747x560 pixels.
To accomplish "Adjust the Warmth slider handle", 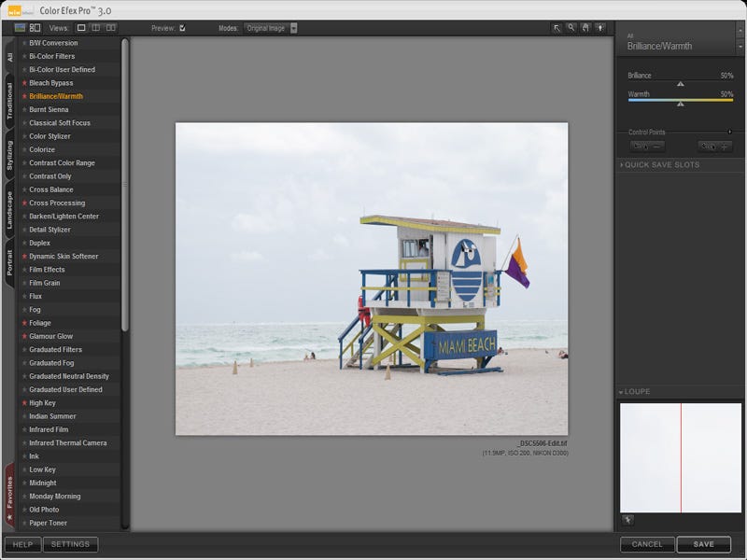I will (x=681, y=104).
